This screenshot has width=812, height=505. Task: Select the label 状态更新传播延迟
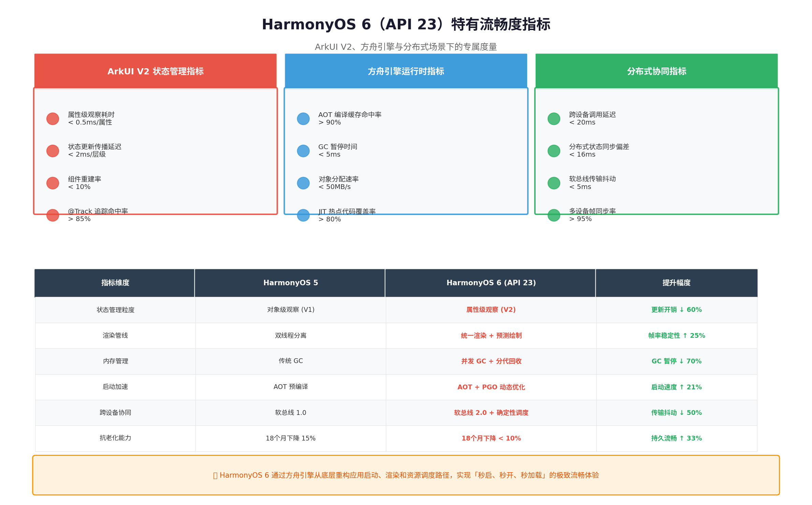(95, 147)
